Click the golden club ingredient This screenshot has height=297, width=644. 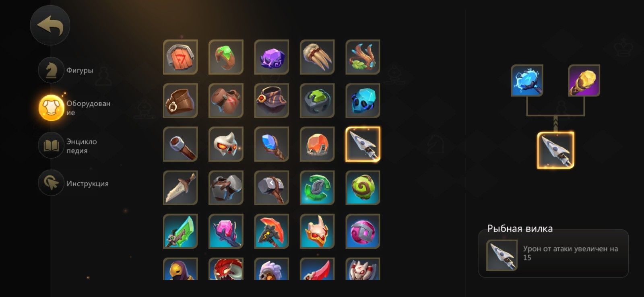584,80
